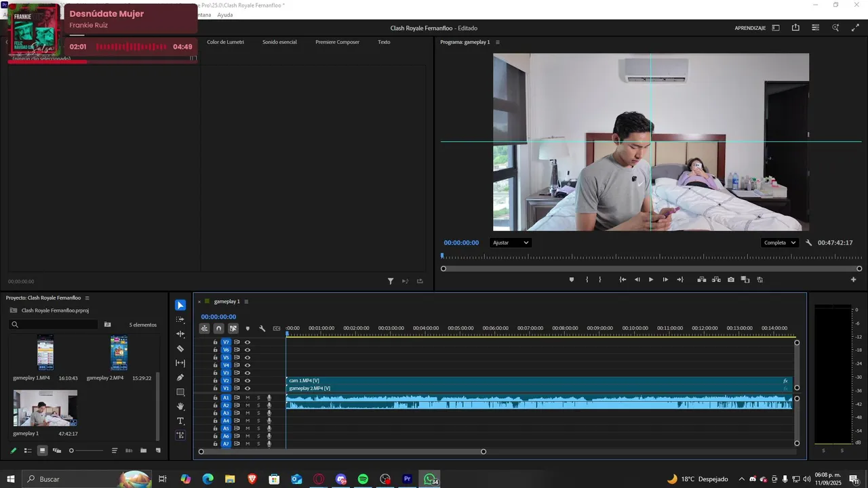
Task: Play the sequence in Program monitor
Action: tap(651, 279)
